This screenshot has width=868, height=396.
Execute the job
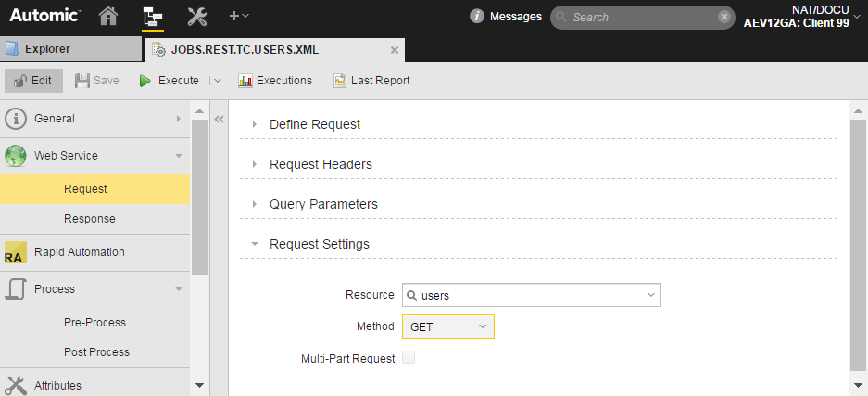[x=170, y=81]
